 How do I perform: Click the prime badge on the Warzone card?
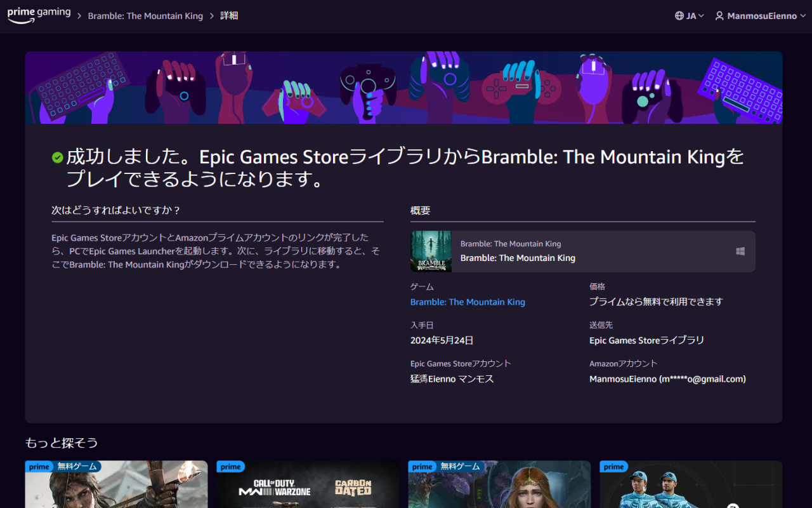coord(231,467)
